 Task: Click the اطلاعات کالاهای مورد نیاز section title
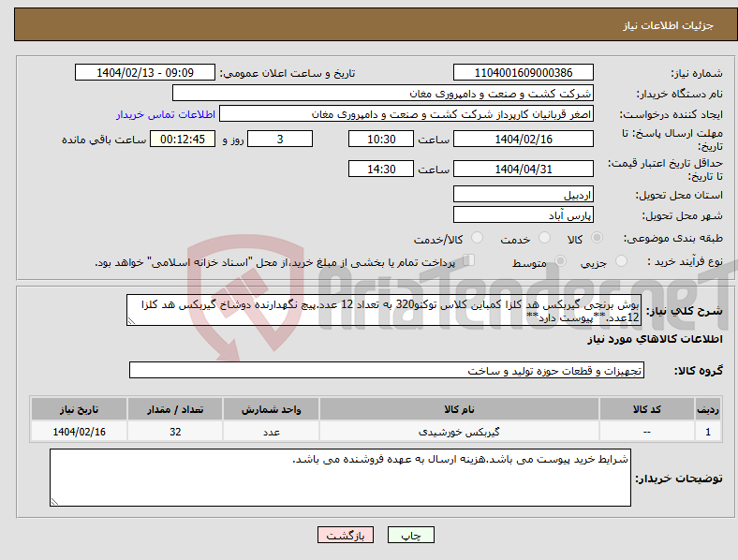[655, 339]
